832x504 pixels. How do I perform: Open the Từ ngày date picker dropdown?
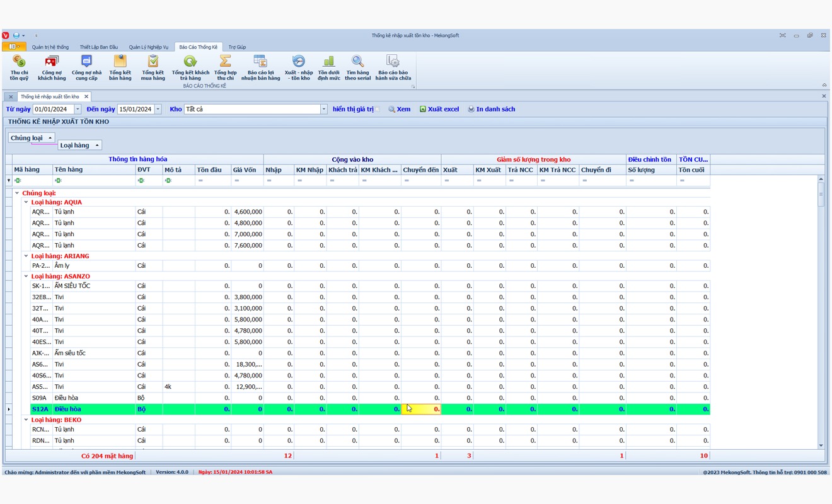click(x=78, y=110)
